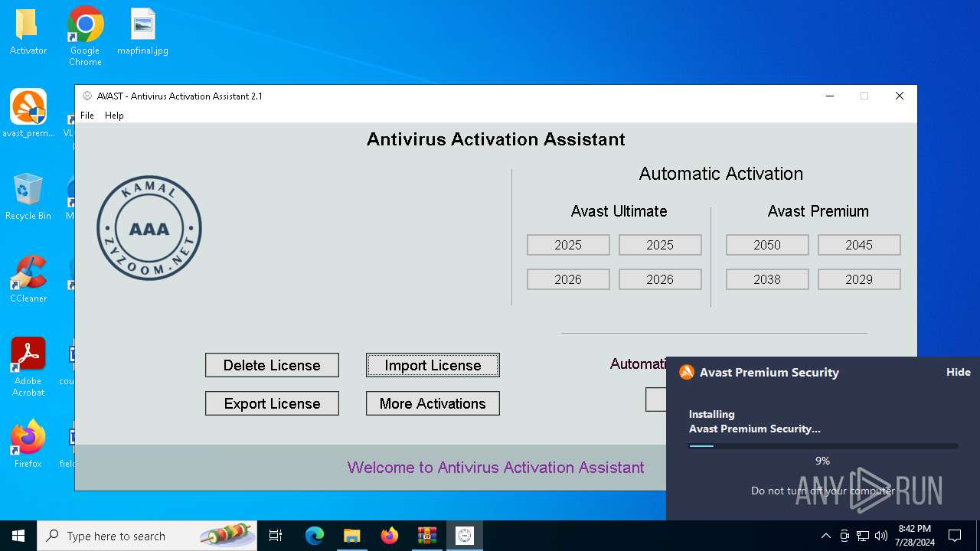Show hidden system tray icons
980x551 pixels.
pos(825,536)
